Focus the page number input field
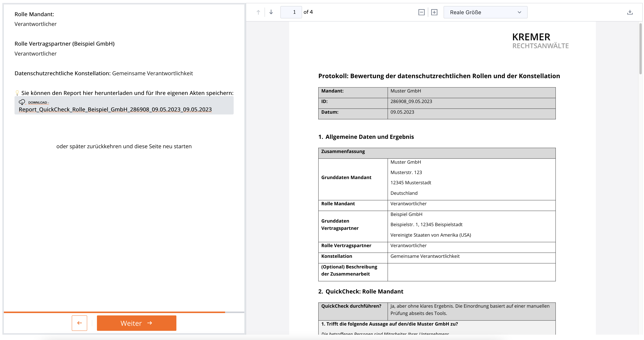Viewport: 644px width, 340px height. point(291,12)
